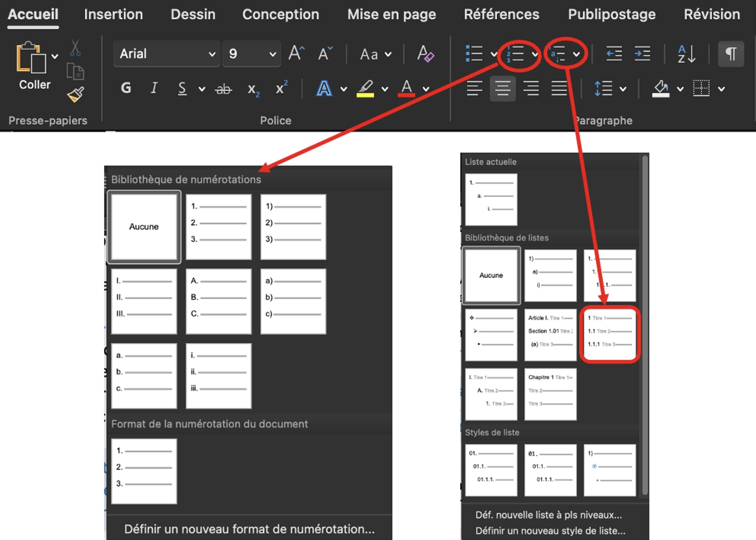Open the Conception tab
This screenshot has height=540, width=756.
pos(280,15)
